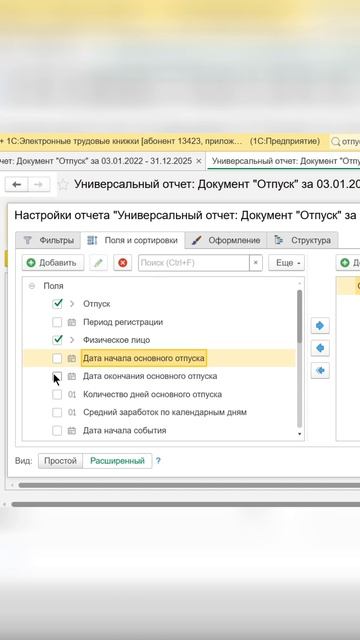Select the Поля и сортировки tab
The height and width of the screenshot is (640, 360).
pyautogui.click(x=133, y=240)
